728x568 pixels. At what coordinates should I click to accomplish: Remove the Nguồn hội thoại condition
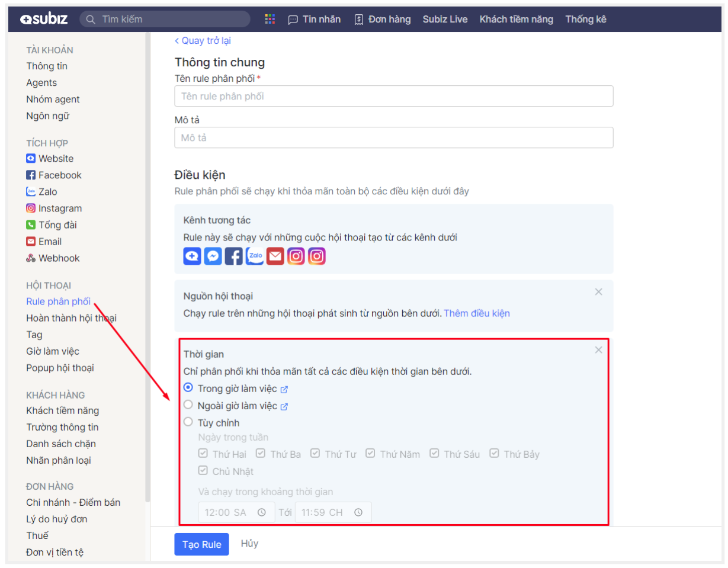pyautogui.click(x=598, y=291)
